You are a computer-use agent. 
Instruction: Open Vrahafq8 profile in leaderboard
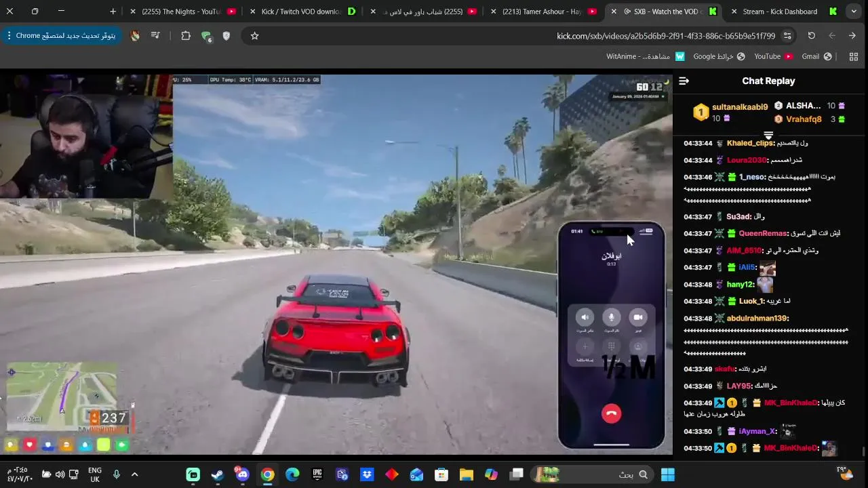[804, 119]
